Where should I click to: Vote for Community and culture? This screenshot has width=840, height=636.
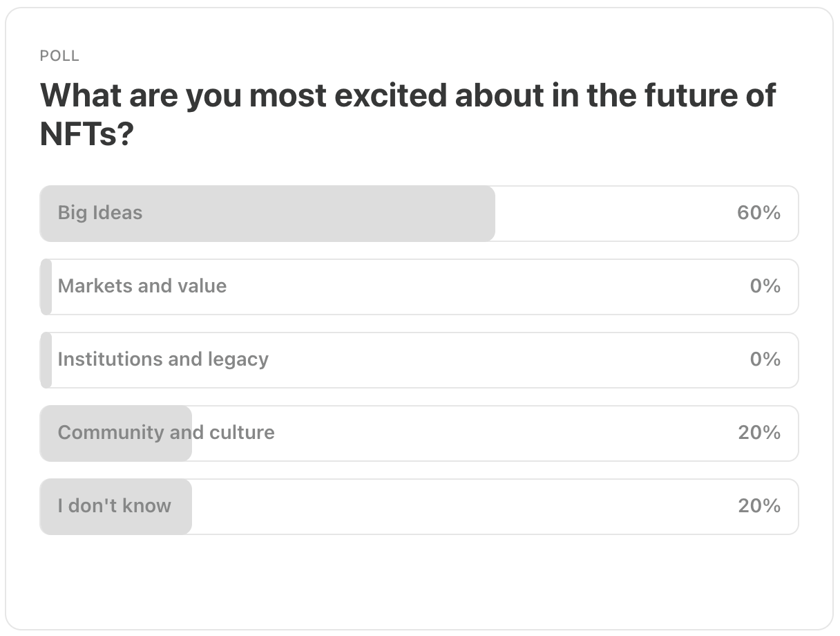tap(166, 433)
